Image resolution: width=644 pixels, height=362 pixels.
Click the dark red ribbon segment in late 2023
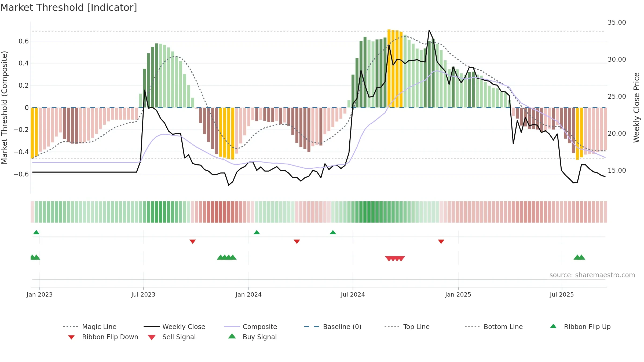(221, 212)
